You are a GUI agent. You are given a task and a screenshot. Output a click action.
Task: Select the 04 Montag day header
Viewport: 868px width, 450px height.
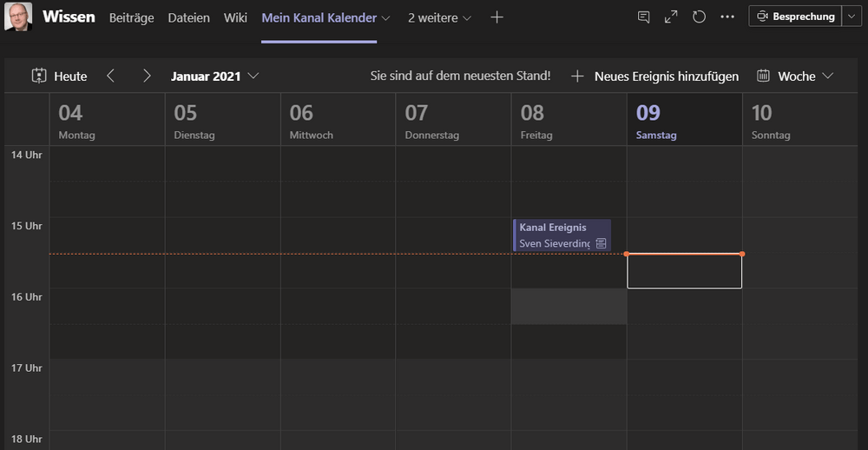tap(108, 120)
